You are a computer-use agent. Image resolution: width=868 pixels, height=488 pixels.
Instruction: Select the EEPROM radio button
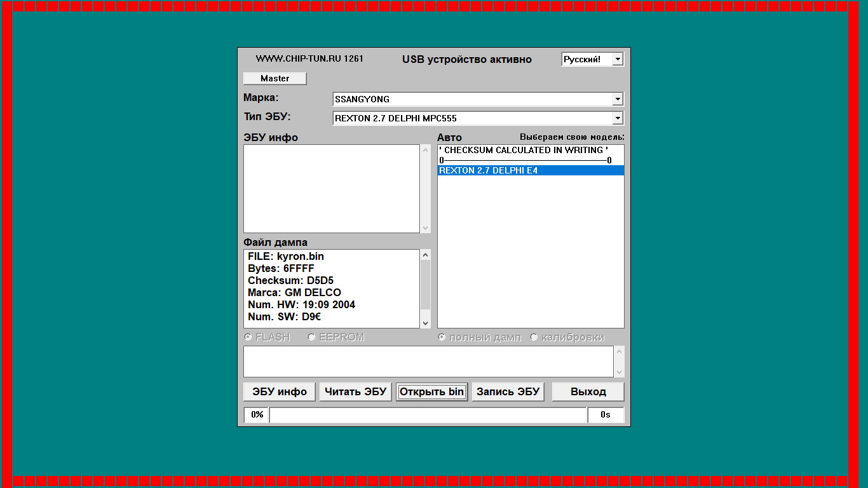[312, 337]
